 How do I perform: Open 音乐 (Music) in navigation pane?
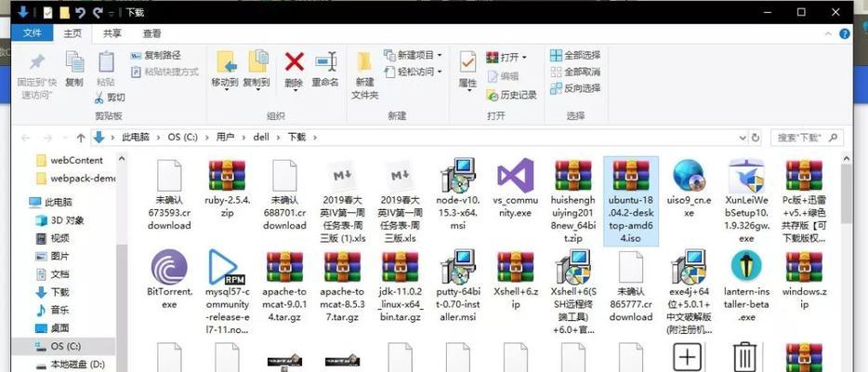pyautogui.click(x=53, y=310)
